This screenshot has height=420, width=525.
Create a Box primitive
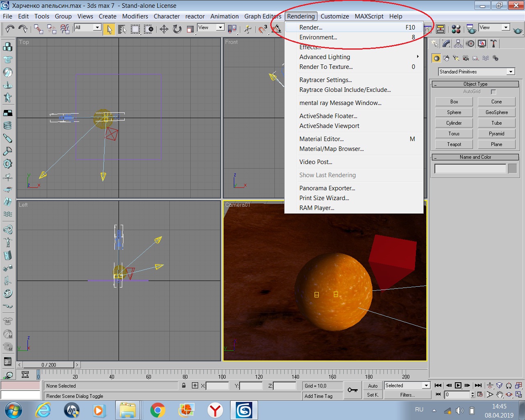point(454,102)
